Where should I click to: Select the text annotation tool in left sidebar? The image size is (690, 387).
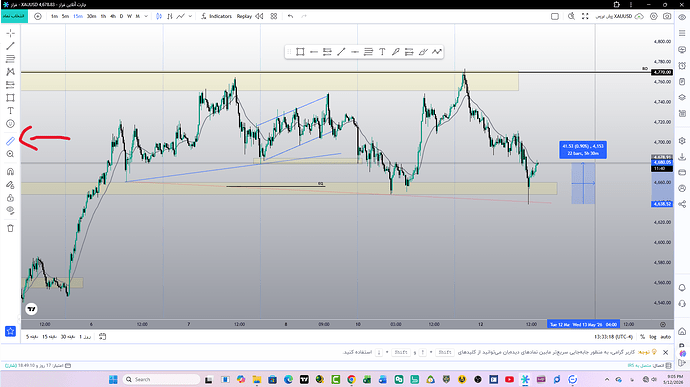coord(11,111)
